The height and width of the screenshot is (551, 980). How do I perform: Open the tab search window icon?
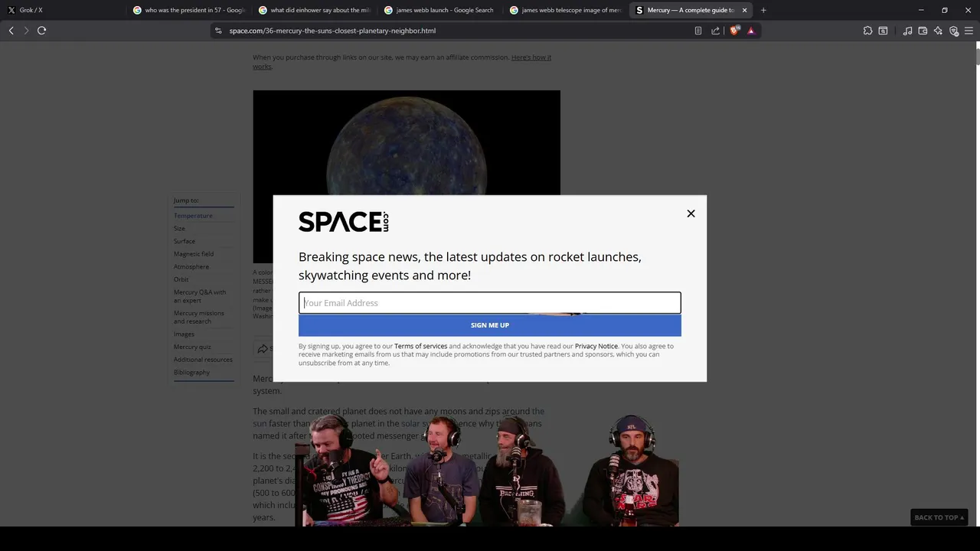[883, 31]
